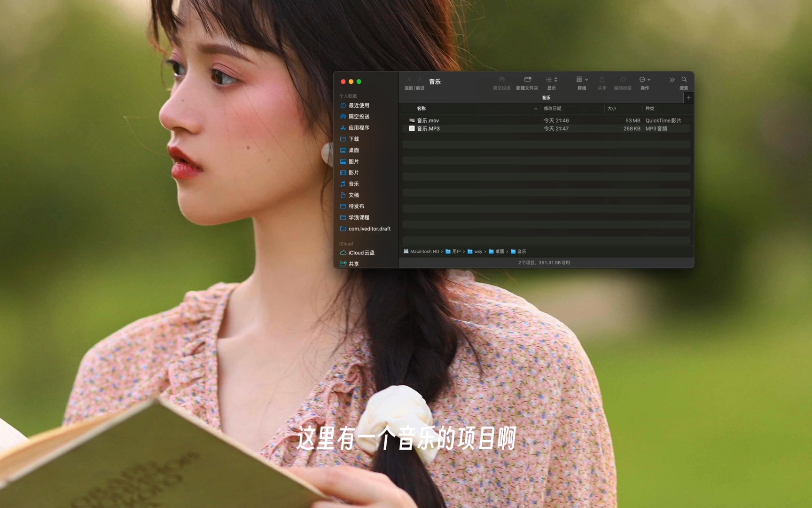Sort files by the 修改日期 column
The image size is (812, 508).
(x=553, y=109)
